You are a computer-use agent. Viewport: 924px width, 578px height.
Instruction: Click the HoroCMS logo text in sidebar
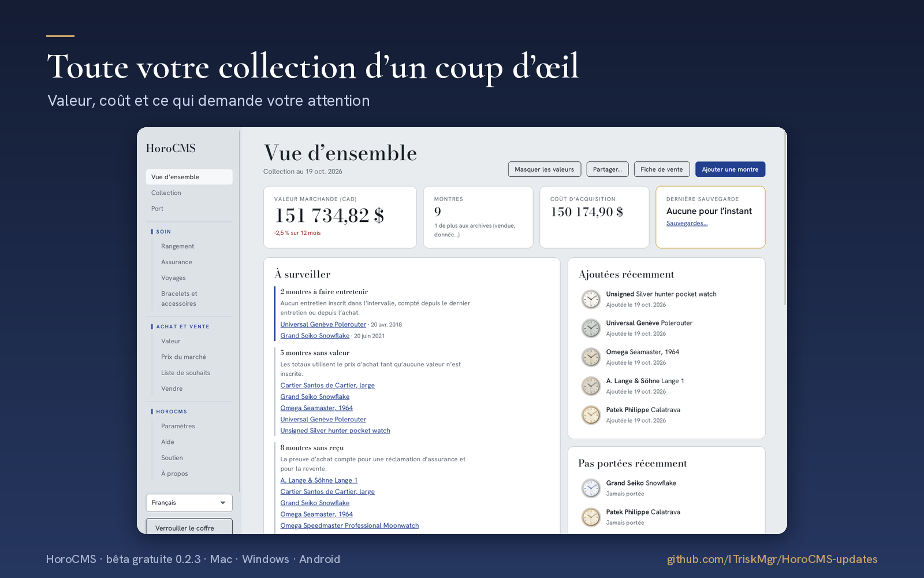pos(171,149)
